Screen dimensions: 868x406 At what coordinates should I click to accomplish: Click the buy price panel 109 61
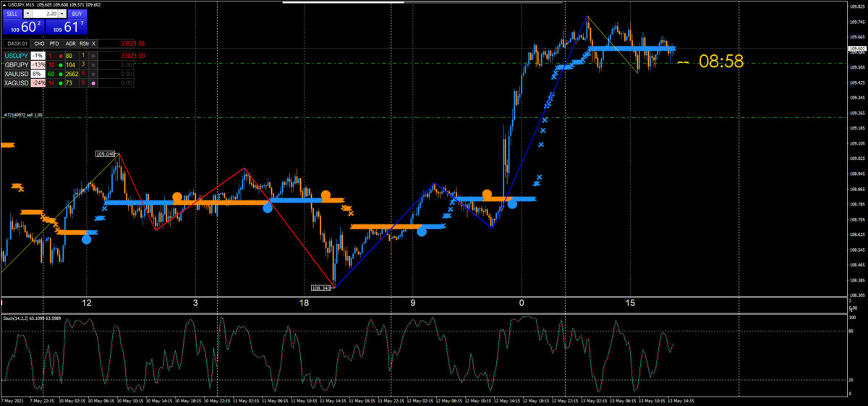click(x=67, y=27)
